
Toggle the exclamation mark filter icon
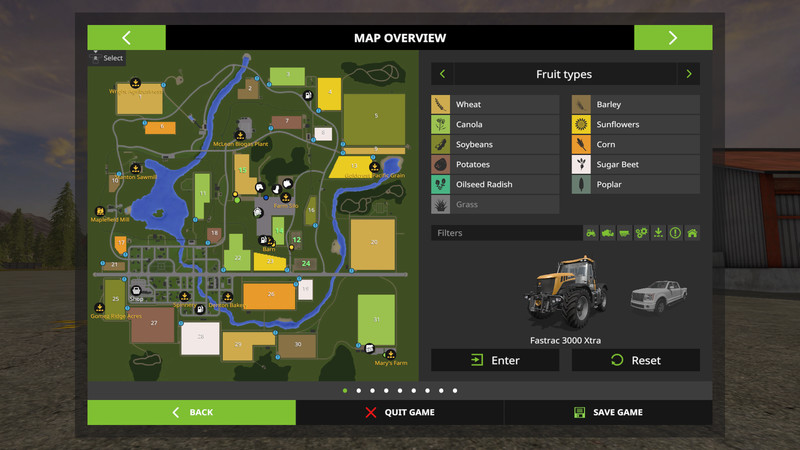[675, 233]
